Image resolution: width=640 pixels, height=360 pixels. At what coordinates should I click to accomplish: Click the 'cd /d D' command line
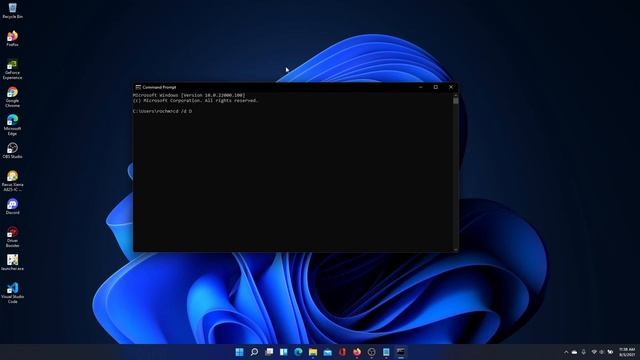pos(162,111)
